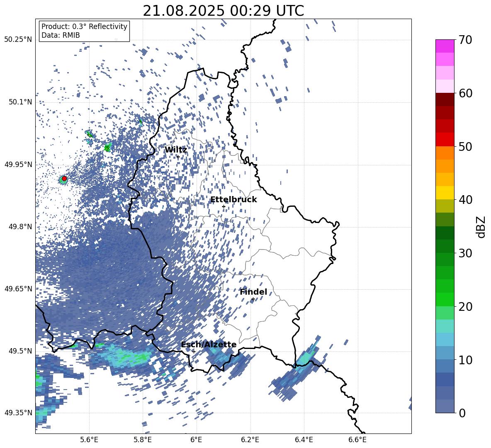
Task: Click the yellow colorbar segment near 40
Action: coord(445,193)
